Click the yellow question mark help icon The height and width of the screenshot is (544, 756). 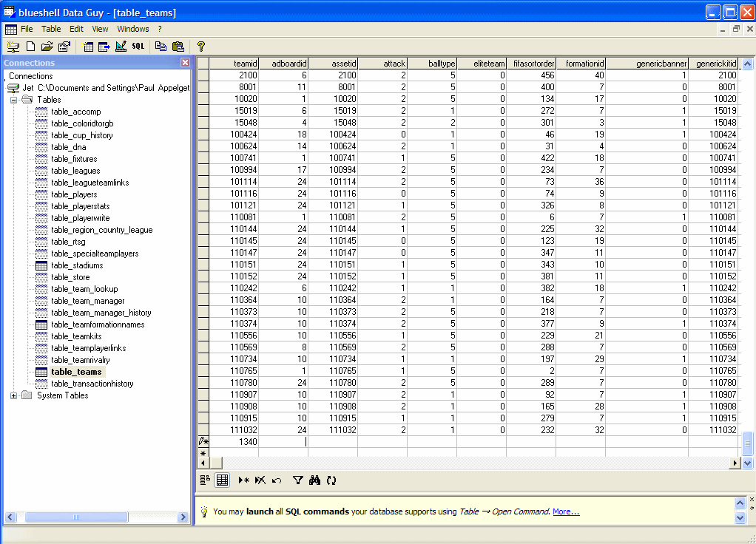click(200, 47)
